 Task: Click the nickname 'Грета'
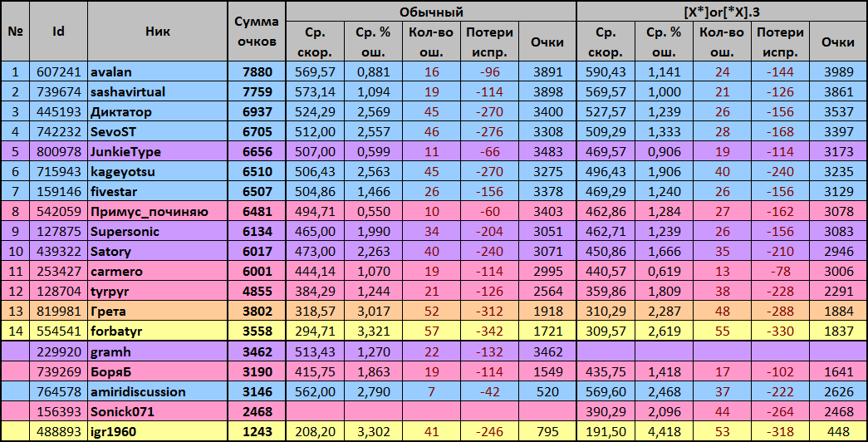coord(157,312)
